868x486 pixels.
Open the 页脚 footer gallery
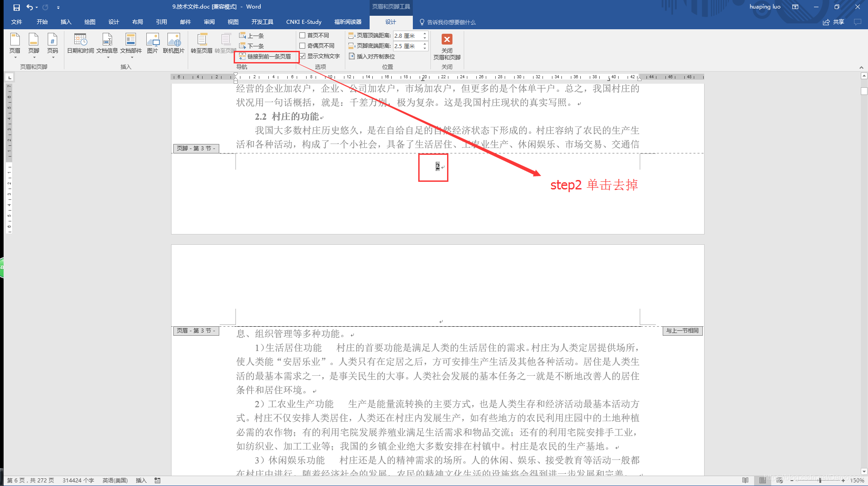click(x=34, y=45)
